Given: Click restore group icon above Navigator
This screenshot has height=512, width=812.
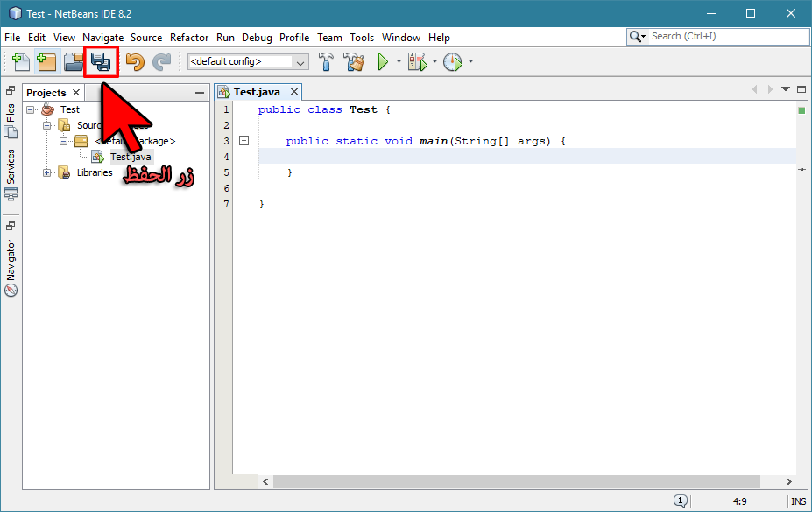Looking at the screenshot, I should coord(11,226).
